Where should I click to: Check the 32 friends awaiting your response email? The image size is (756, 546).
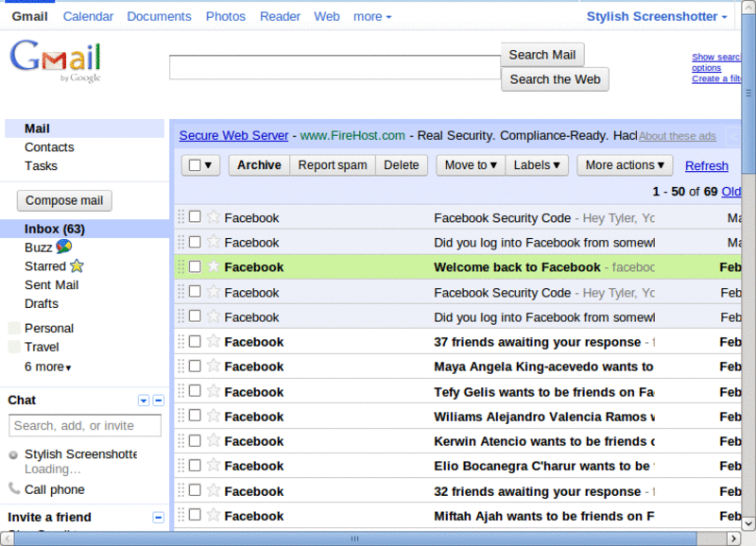[195, 490]
